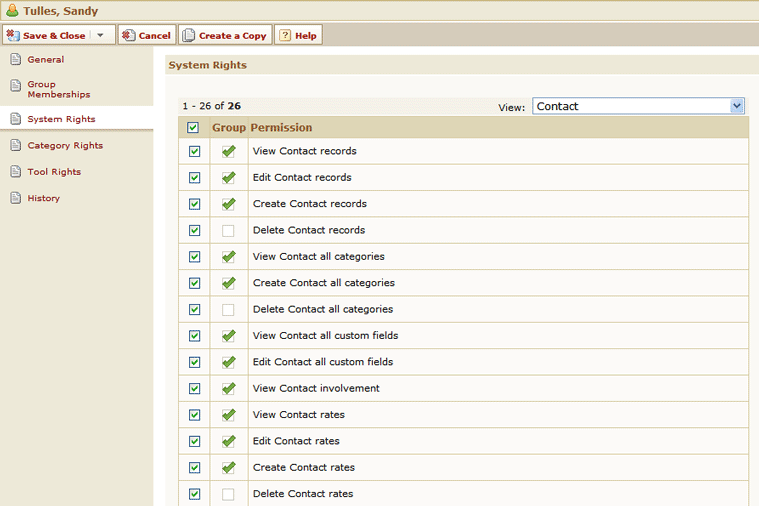Click the Help button
Image resolution: width=759 pixels, height=506 pixels.
(298, 35)
